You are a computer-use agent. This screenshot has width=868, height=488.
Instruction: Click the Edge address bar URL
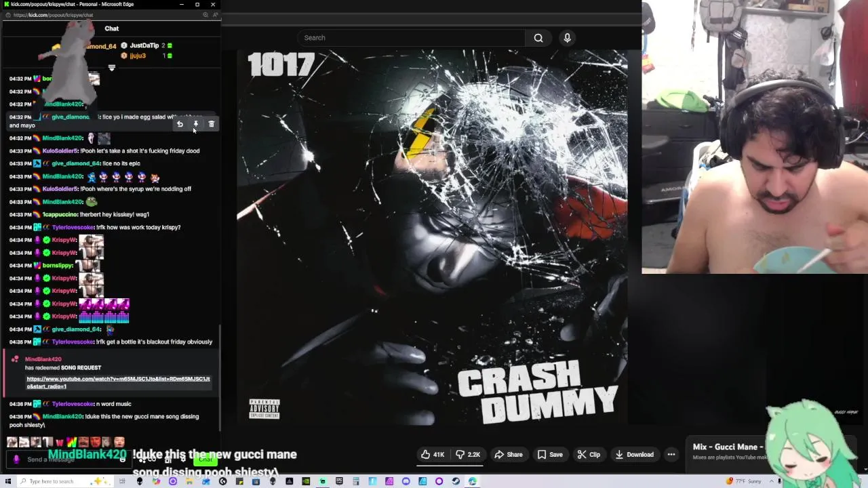[x=53, y=15]
